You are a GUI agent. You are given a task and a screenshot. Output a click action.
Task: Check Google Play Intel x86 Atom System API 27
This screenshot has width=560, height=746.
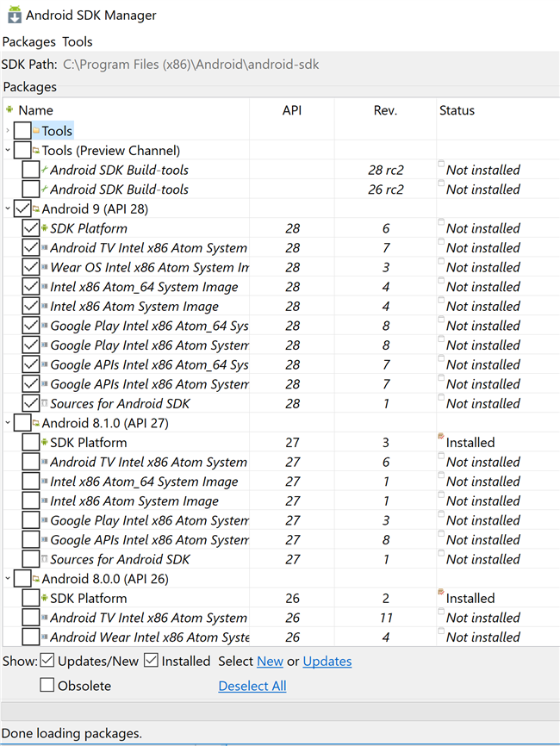coord(31,520)
